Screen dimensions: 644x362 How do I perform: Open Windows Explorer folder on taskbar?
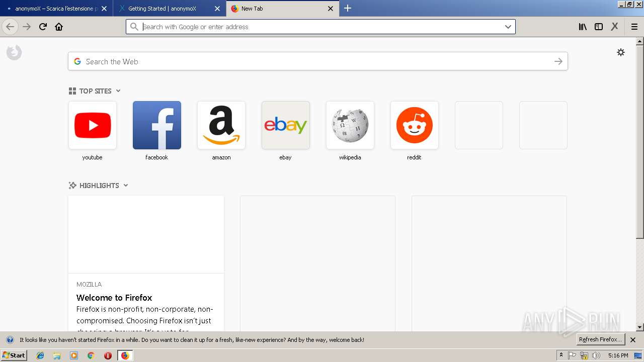coord(57,355)
